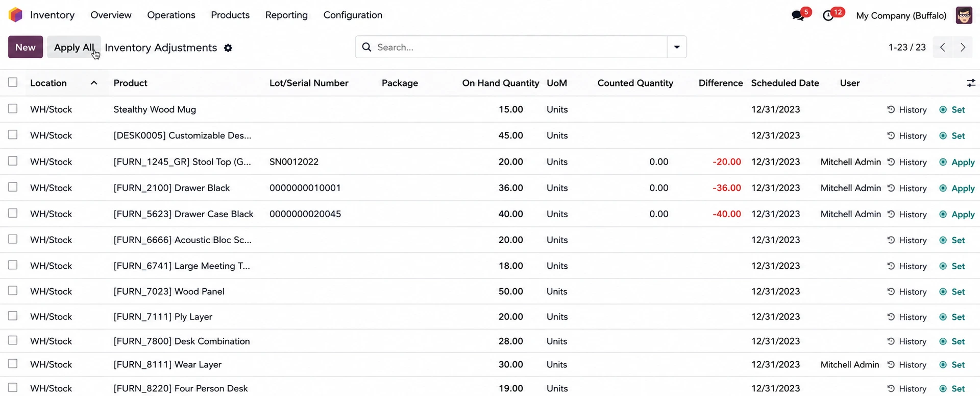
Task: Open History for Four Person Desk row
Action: tap(907, 389)
